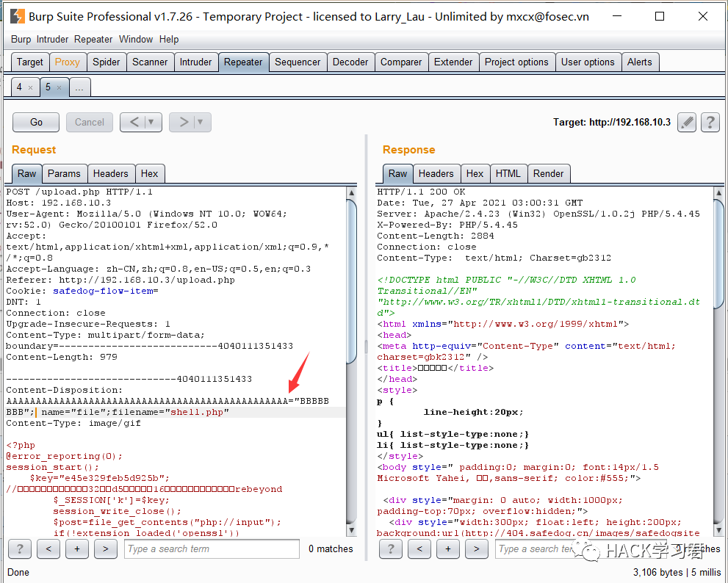Switch to the Response HTML tab
The image size is (728, 583).
point(508,173)
